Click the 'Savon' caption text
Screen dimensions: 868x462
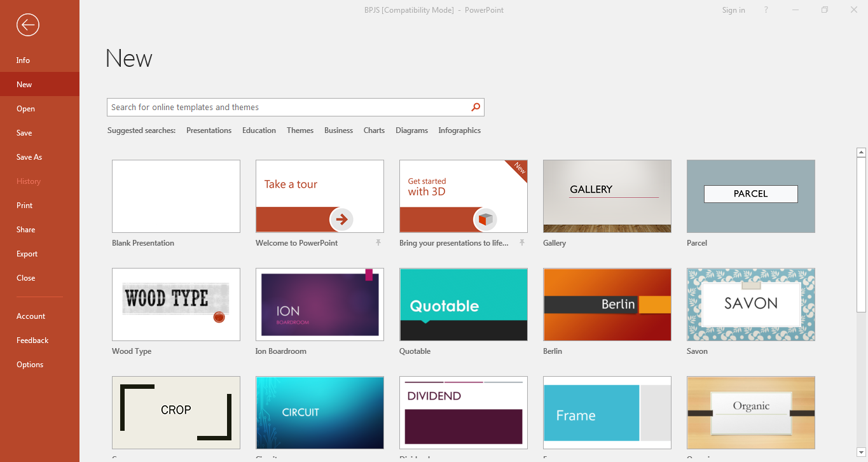[x=697, y=351]
